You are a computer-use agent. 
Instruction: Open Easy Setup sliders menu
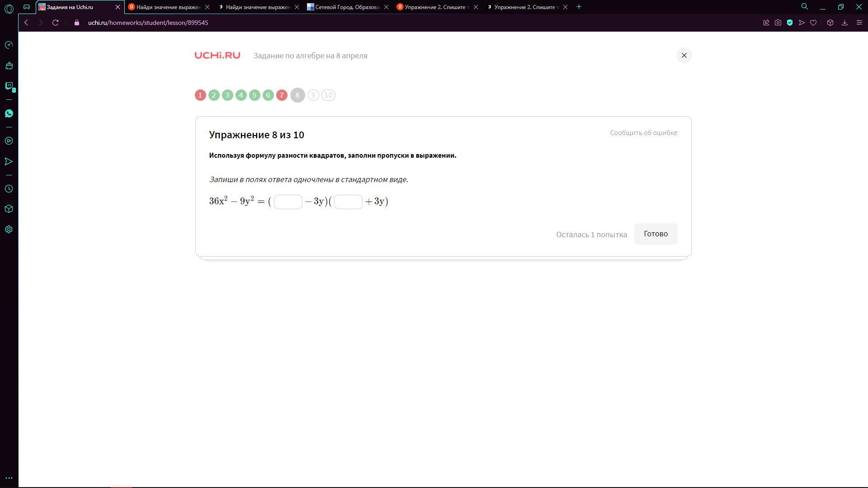[x=859, y=23]
